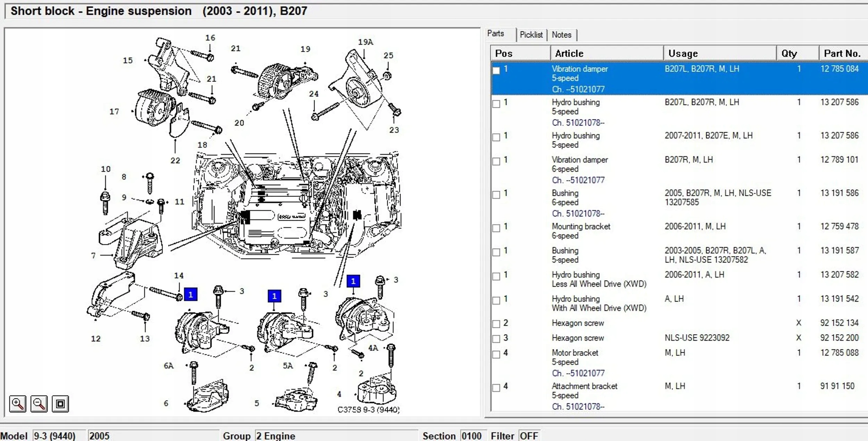Click the blue position 1 marker beside bolt 14

click(190, 295)
